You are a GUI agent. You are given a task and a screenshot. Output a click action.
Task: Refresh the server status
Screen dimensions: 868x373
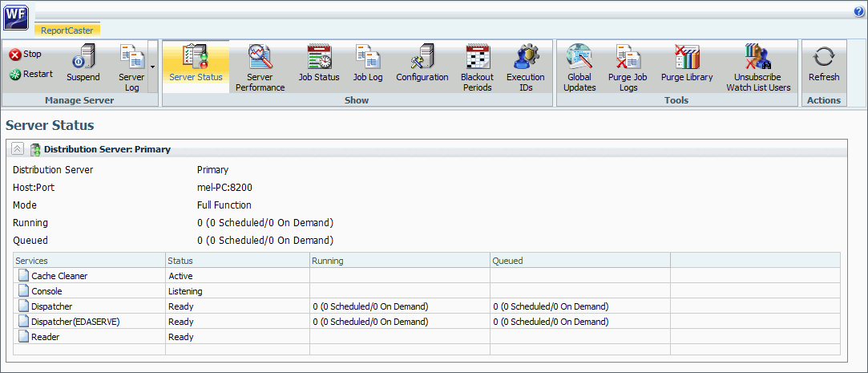824,63
